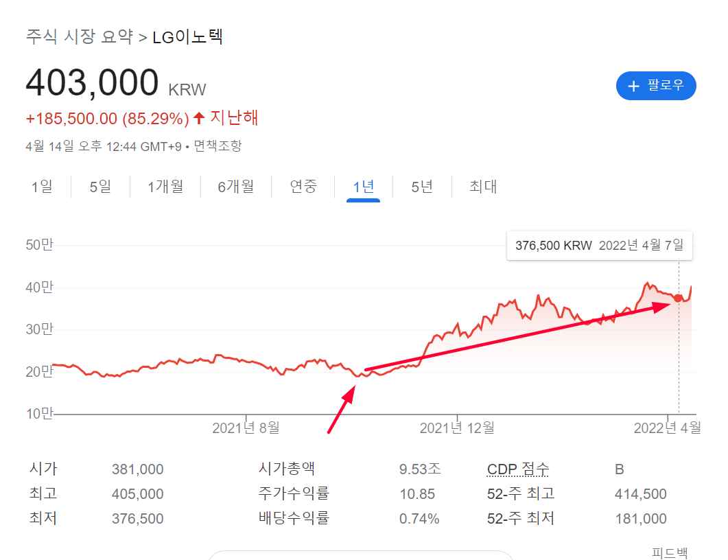This screenshot has height=560, width=728.
Task: Click the 주가수익률 value 10.85
Action: 417,494
